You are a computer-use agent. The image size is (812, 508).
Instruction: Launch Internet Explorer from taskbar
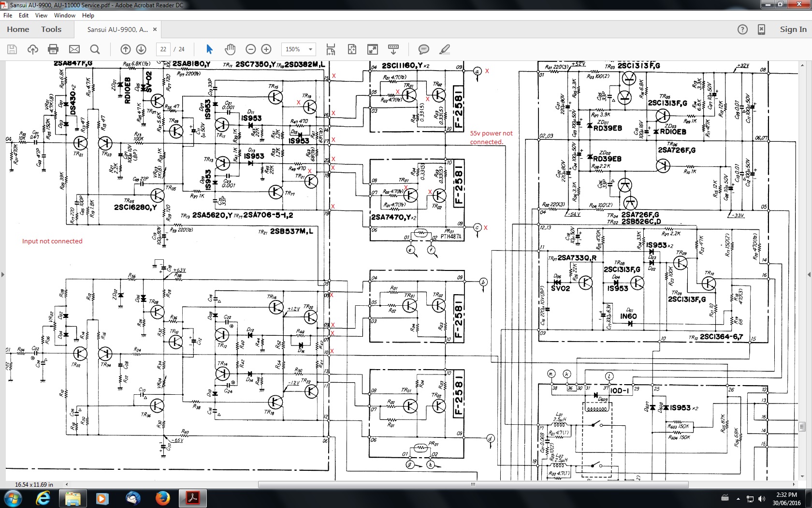(43, 498)
